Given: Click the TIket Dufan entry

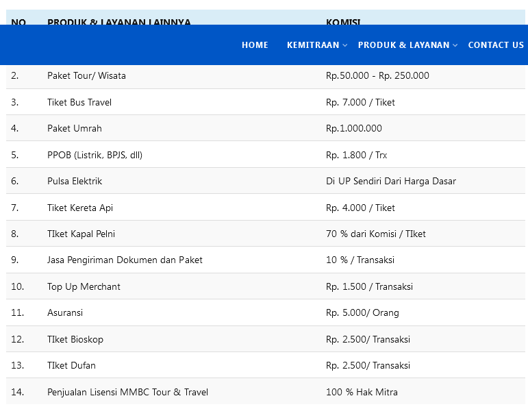Looking at the screenshot, I should click(x=71, y=366).
